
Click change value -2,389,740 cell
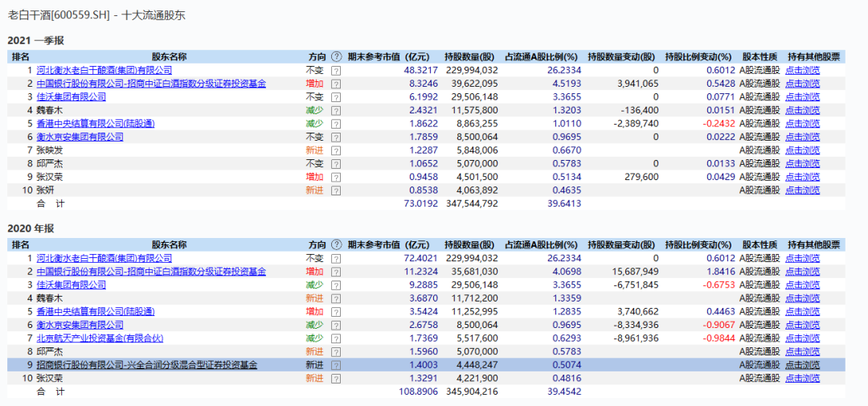(637, 124)
